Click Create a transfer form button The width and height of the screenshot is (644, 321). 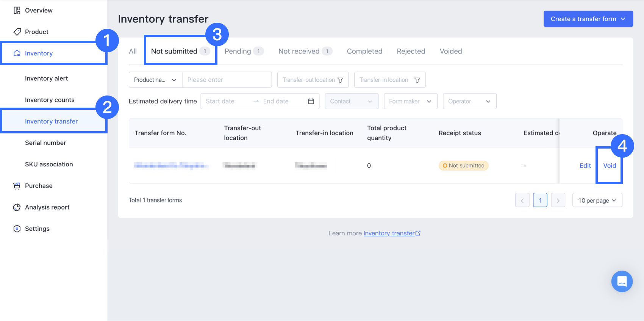tap(588, 19)
